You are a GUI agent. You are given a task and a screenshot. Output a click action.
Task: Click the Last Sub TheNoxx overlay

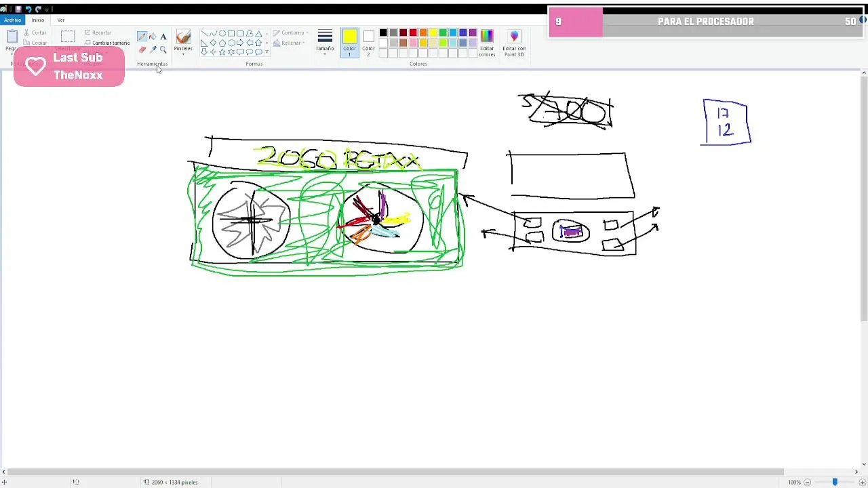69,66
